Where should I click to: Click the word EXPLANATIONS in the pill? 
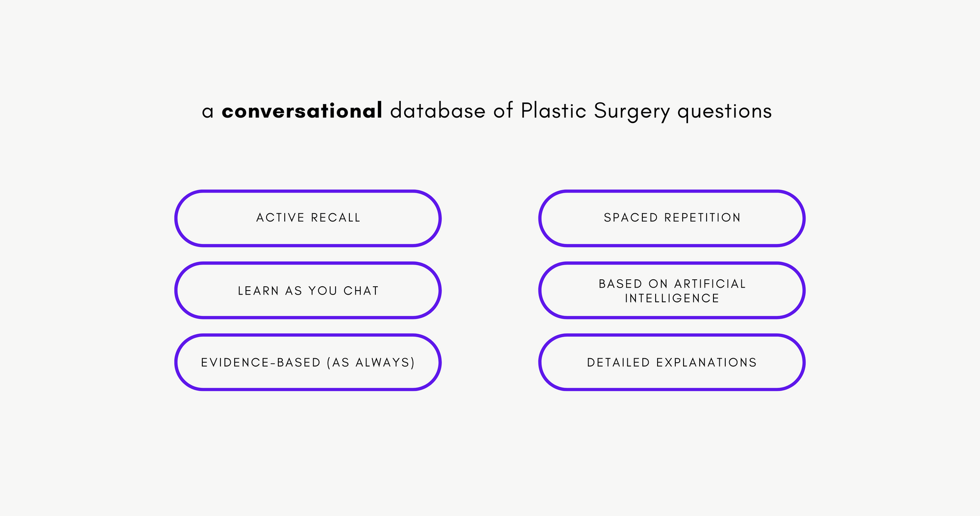[x=707, y=363]
